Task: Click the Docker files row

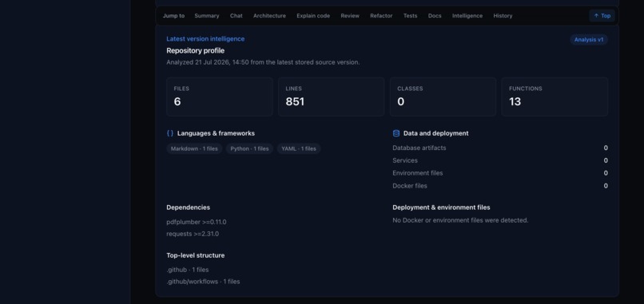Action: 500,186
